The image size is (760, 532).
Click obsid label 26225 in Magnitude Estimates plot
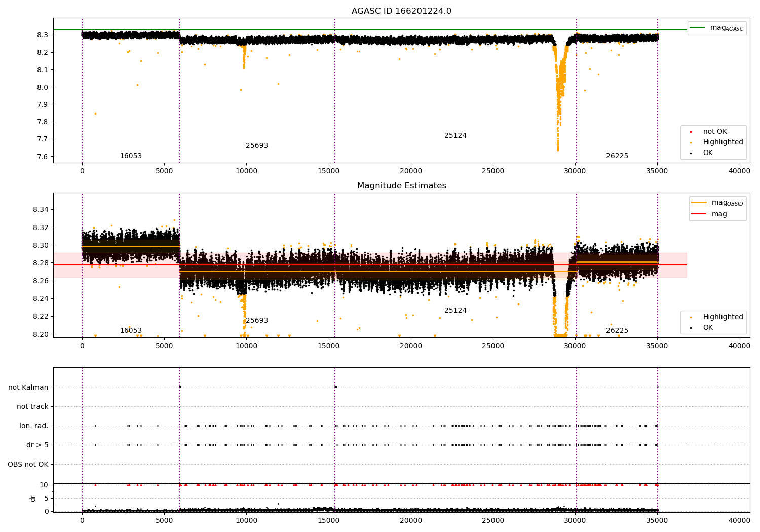(x=617, y=331)
